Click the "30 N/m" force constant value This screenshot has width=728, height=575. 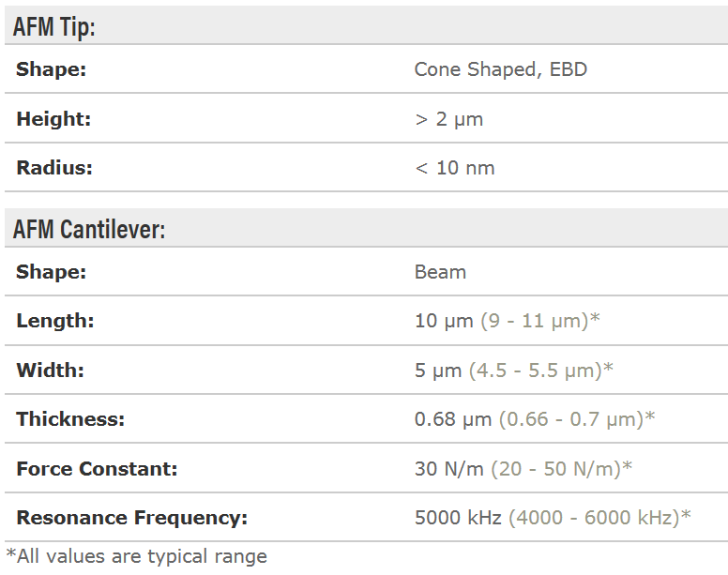click(449, 468)
